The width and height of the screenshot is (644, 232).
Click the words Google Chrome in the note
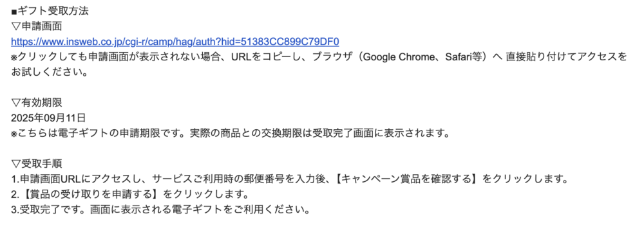tap(394, 57)
